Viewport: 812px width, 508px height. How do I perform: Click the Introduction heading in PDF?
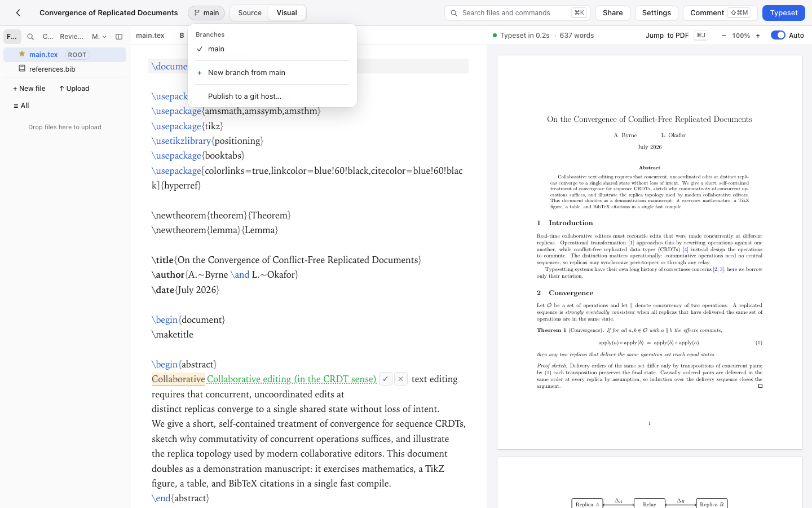coord(565,223)
